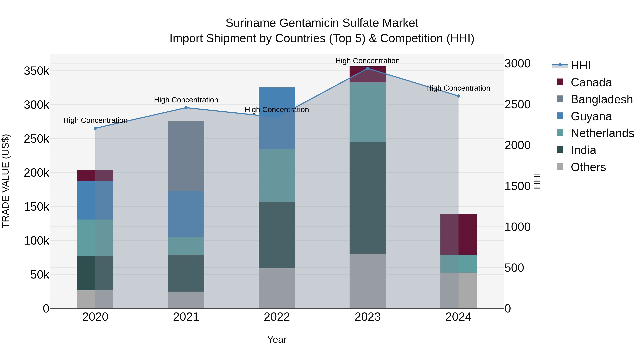Click the High Concentration label above 2021
The image size is (644, 362).
pyautogui.click(x=186, y=100)
